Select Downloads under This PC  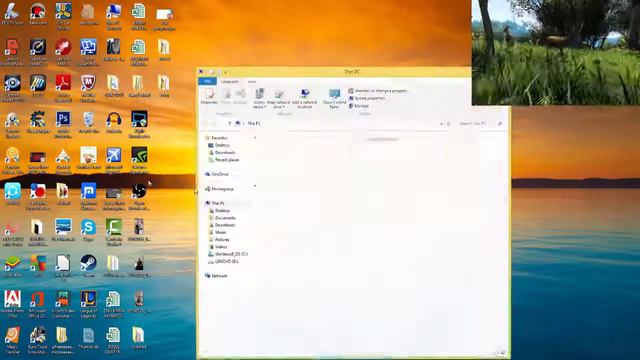tap(222, 225)
